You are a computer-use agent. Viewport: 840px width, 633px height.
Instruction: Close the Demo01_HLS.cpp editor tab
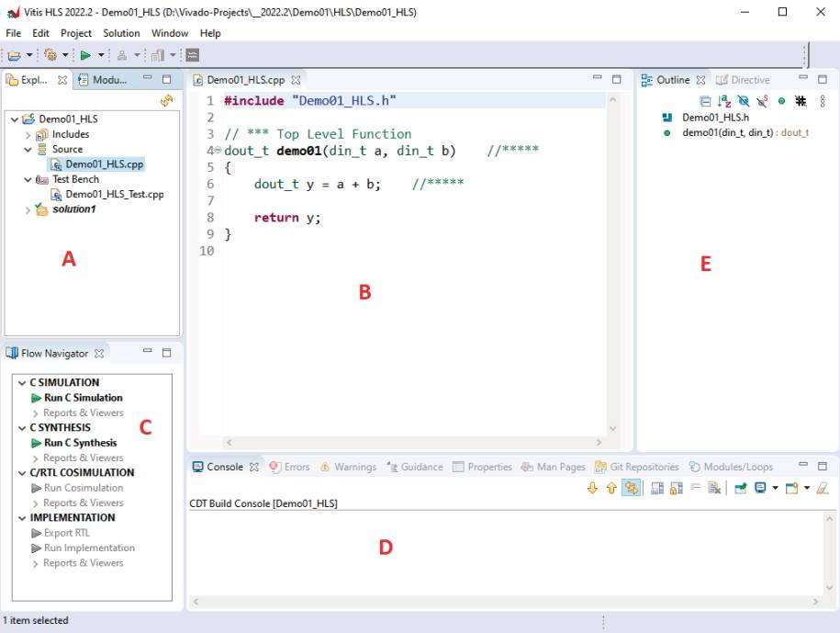pyautogui.click(x=296, y=80)
